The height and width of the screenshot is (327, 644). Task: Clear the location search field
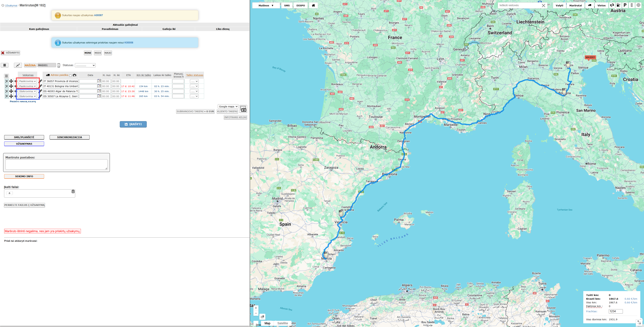pos(544,6)
